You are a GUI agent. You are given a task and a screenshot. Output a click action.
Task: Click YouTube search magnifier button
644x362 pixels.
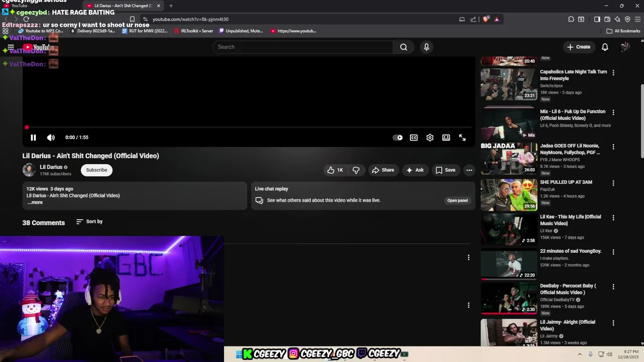click(x=404, y=47)
